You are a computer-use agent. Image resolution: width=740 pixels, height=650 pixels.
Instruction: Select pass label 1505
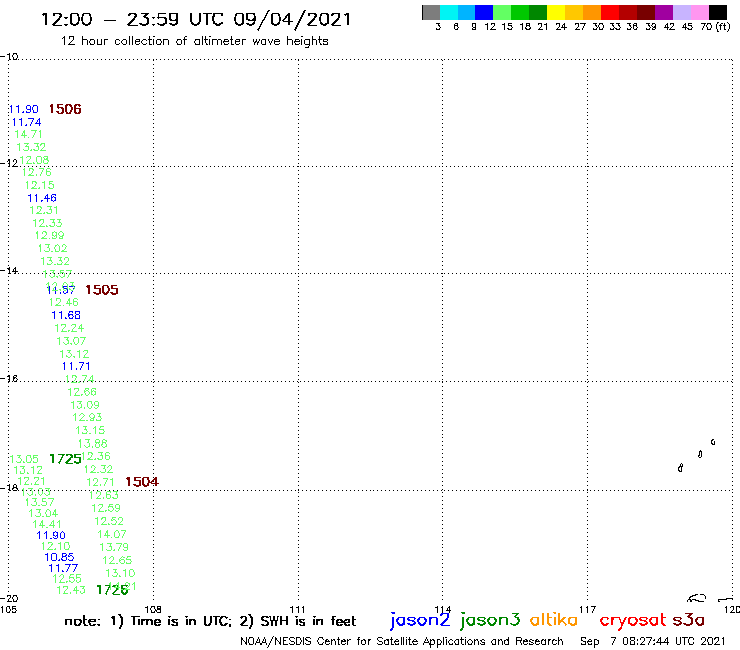tap(102, 290)
